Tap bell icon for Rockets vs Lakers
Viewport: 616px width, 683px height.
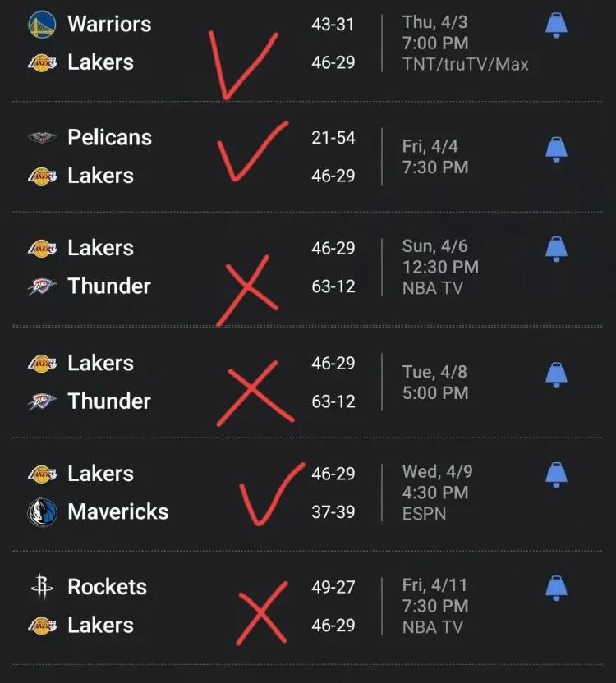tap(556, 588)
